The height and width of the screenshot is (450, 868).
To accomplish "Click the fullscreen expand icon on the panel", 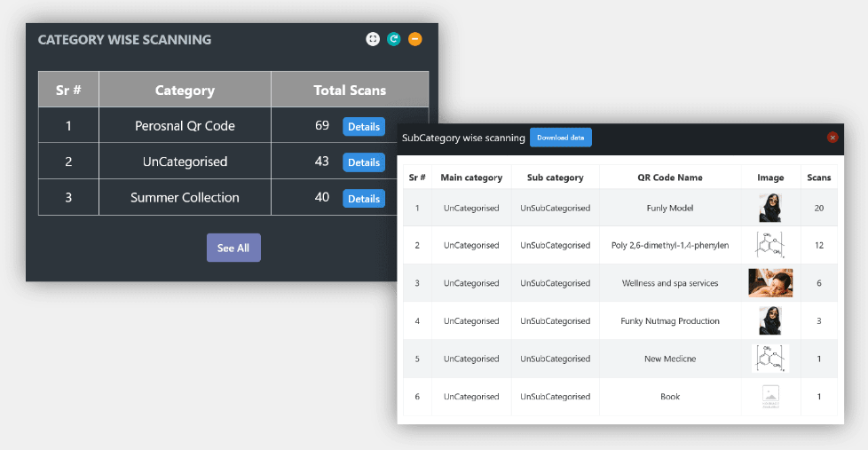I will (x=373, y=39).
